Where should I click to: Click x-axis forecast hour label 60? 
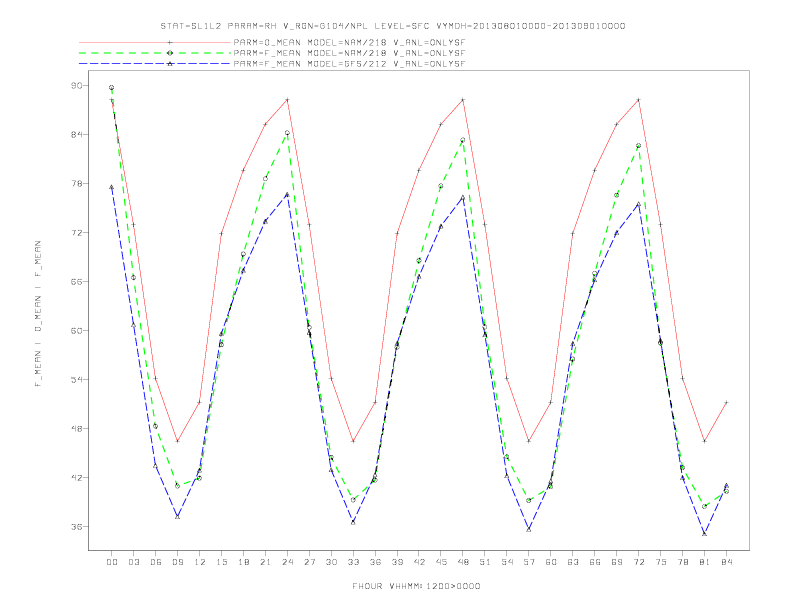coord(551,562)
